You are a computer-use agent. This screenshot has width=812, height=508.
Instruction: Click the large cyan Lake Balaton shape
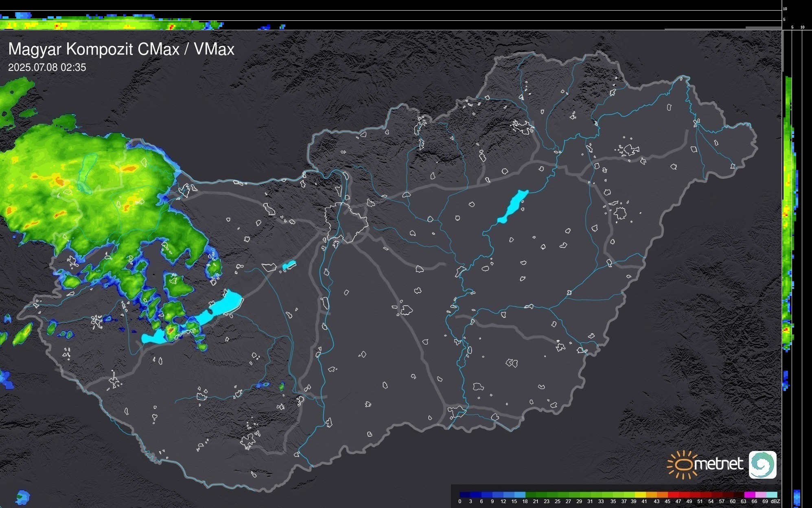pyautogui.click(x=220, y=308)
